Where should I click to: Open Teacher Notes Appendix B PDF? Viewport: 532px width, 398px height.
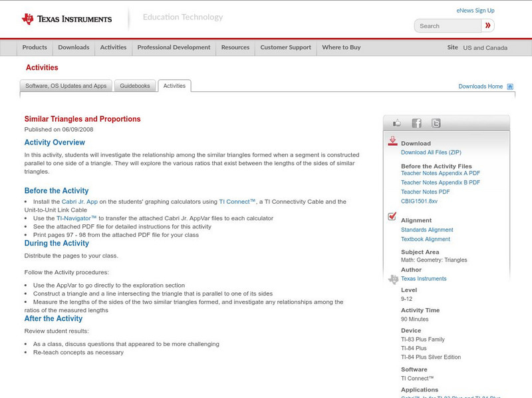[x=440, y=182]
